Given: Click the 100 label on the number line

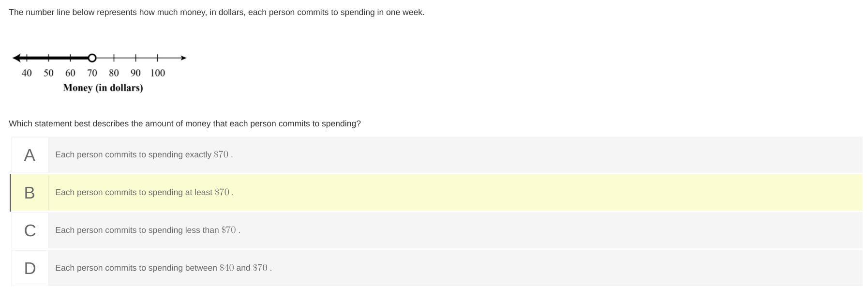Looking at the screenshot, I should (157, 73).
